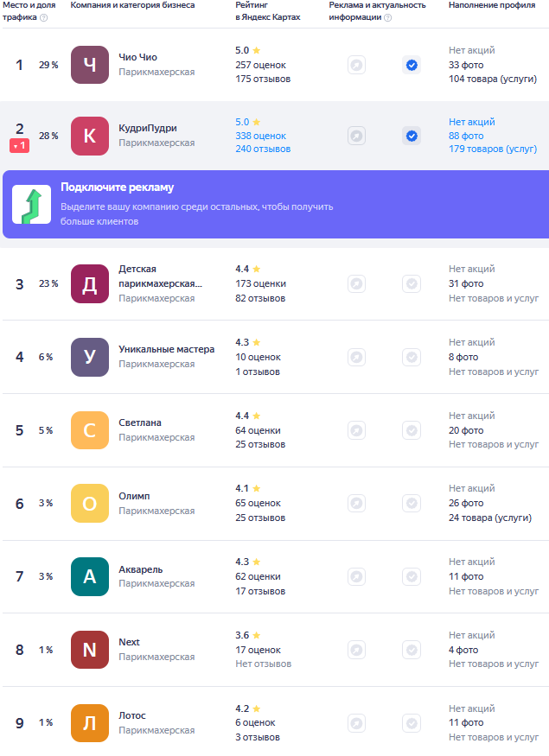The width and height of the screenshot is (549, 756).
Task: Click the advertising status icon for Акварель
Action: tap(356, 576)
